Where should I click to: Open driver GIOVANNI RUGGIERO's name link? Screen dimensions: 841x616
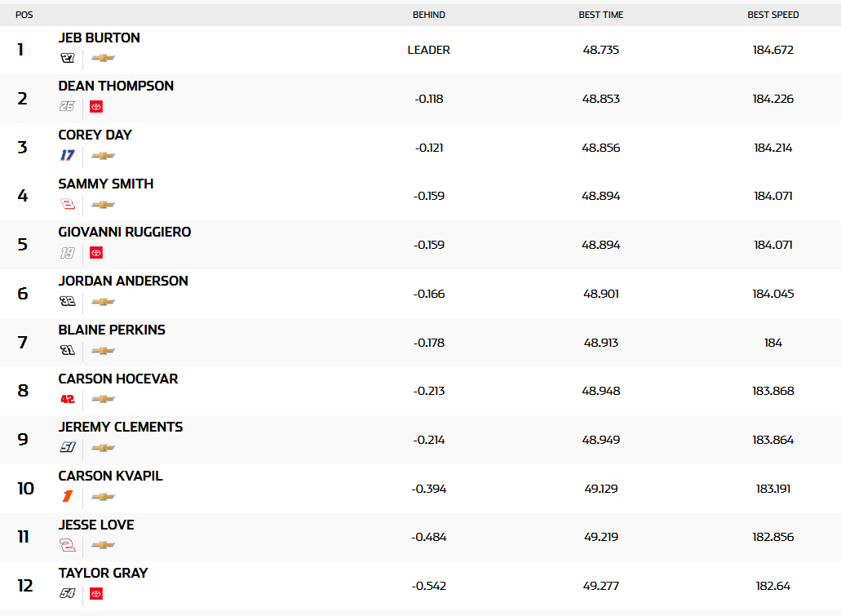coord(125,232)
